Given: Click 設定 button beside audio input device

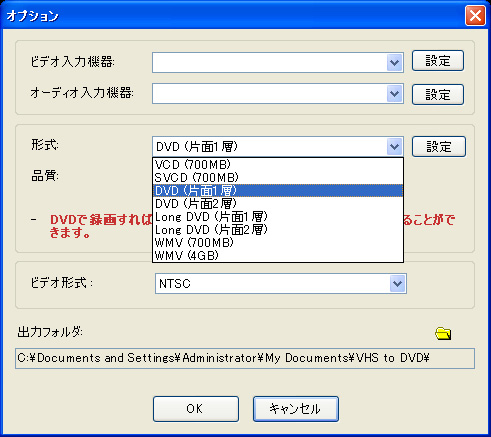Looking at the screenshot, I should tap(438, 95).
